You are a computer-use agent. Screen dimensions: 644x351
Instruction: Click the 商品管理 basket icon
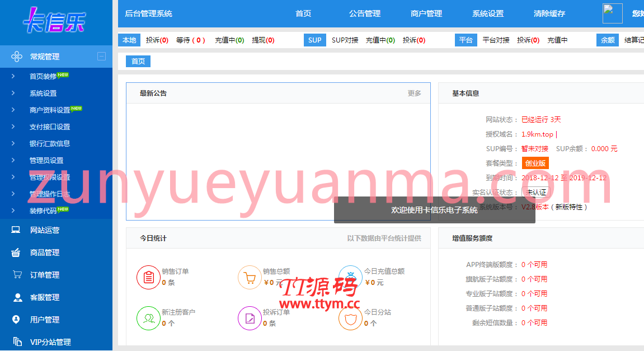coord(16,252)
